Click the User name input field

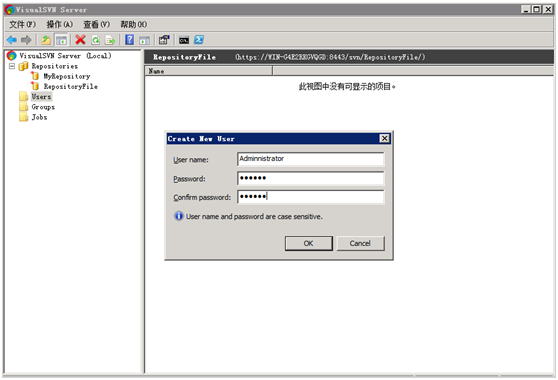point(311,159)
